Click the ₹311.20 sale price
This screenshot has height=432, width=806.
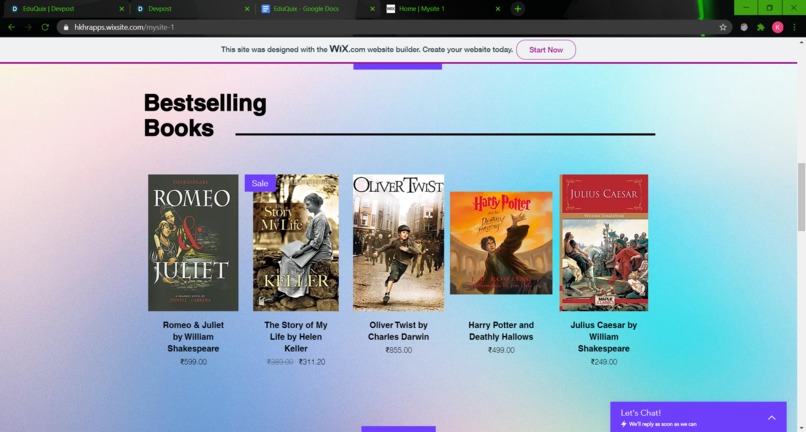pyautogui.click(x=312, y=362)
